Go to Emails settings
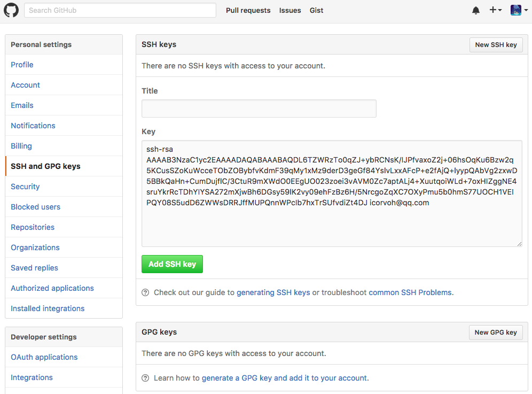The height and width of the screenshot is (394, 532). click(64, 105)
